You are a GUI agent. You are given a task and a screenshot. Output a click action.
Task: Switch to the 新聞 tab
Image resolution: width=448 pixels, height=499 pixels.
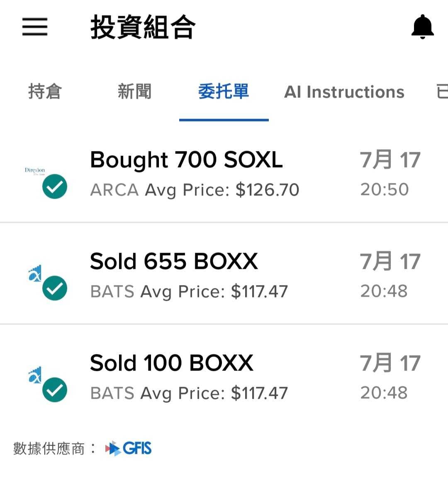134,92
